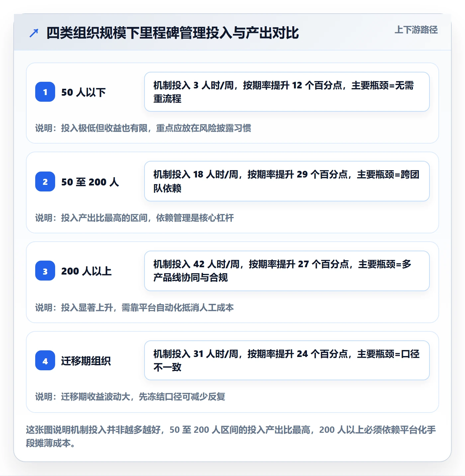Click the note 投入极低但收益也有限
The image size is (465, 476).
(143, 128)
